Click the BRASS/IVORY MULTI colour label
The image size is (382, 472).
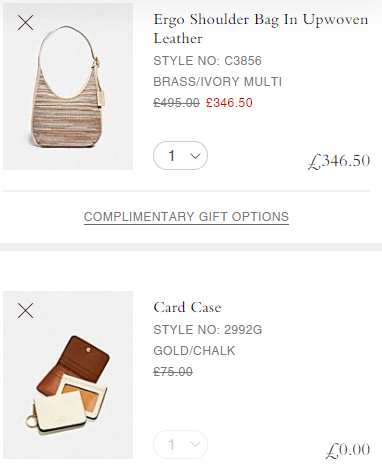[x=218, y=82]
